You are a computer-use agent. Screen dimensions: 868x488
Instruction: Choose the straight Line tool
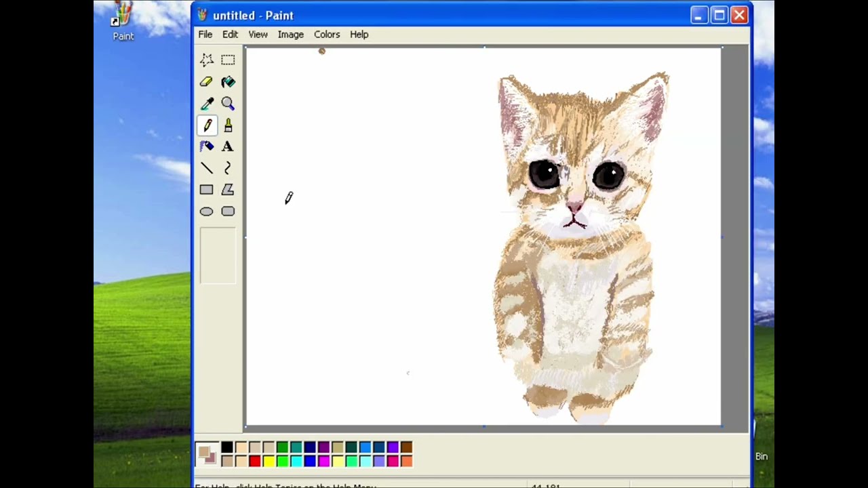(207, 168)
